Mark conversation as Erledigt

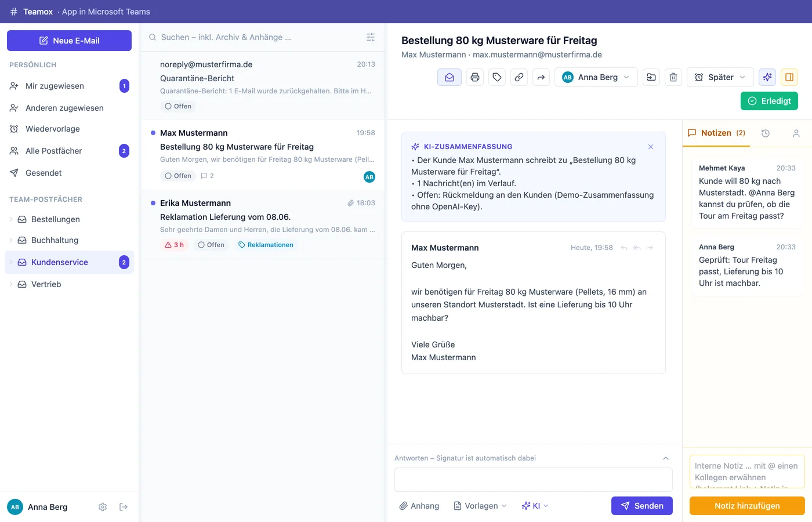pos(769,101)
